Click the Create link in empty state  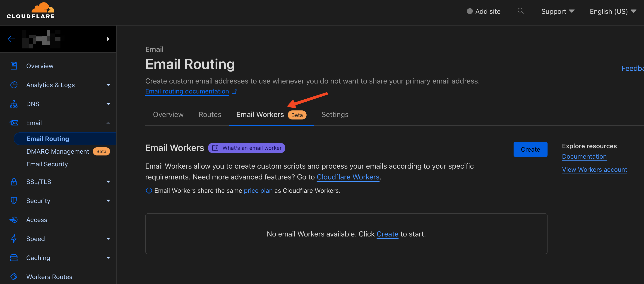387,234
